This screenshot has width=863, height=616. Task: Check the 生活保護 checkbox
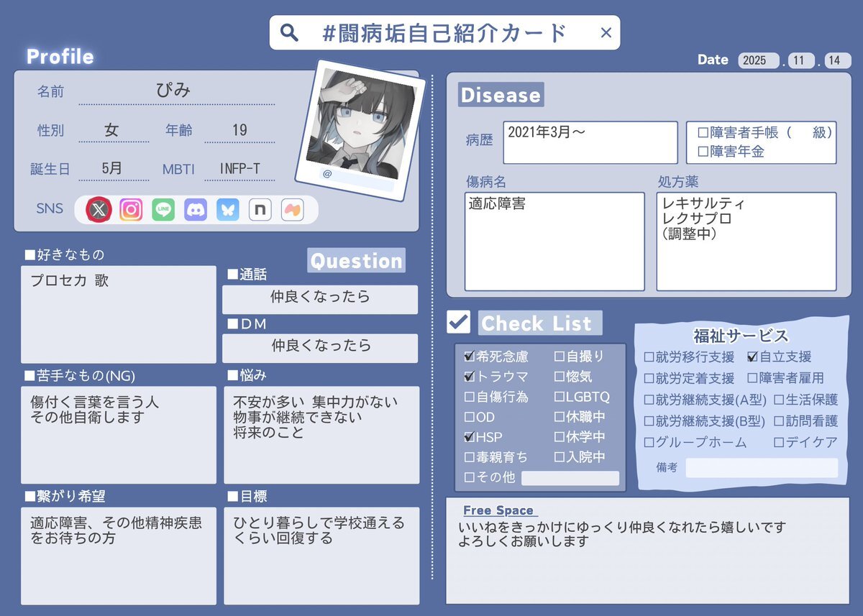[x=778, y=400]
